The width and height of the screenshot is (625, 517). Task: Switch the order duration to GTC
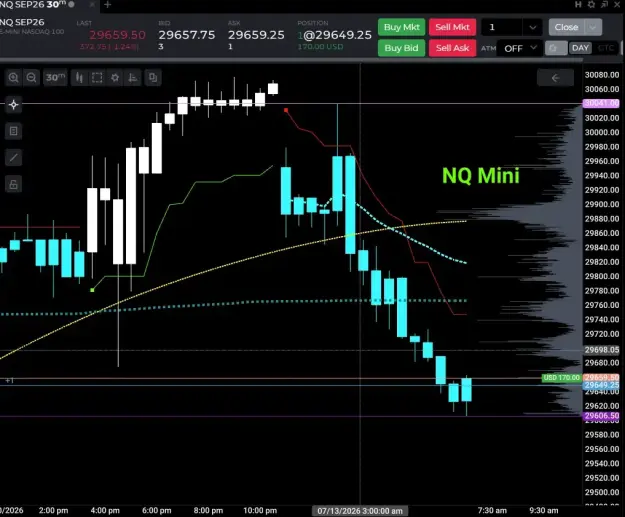(606, 48)
